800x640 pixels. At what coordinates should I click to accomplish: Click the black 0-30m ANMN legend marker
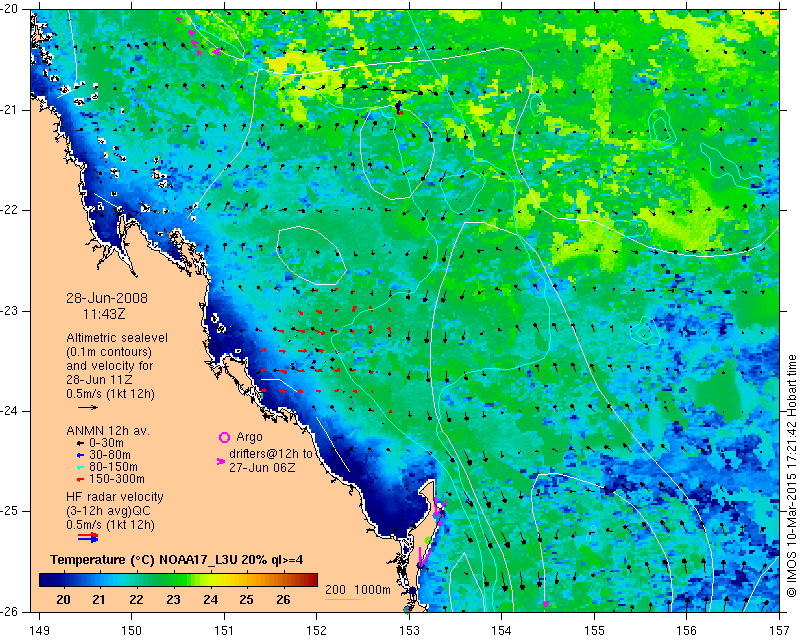coord(80,443)
